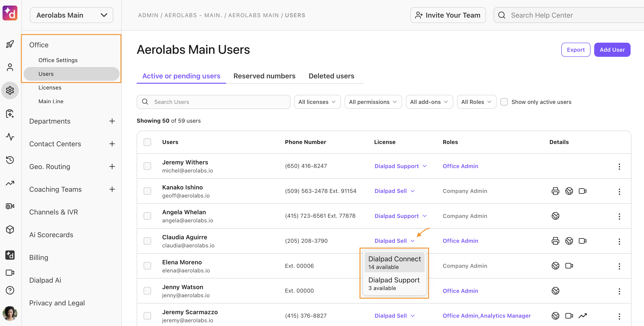
Task: Choose Dialpad Connect license option
Action: click(x=394, y=262)
